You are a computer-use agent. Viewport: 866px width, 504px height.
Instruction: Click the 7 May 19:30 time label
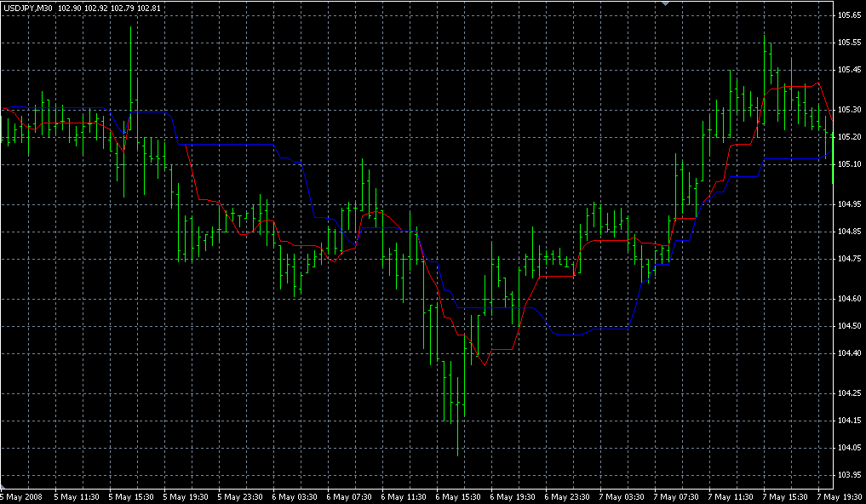[840, 496]
